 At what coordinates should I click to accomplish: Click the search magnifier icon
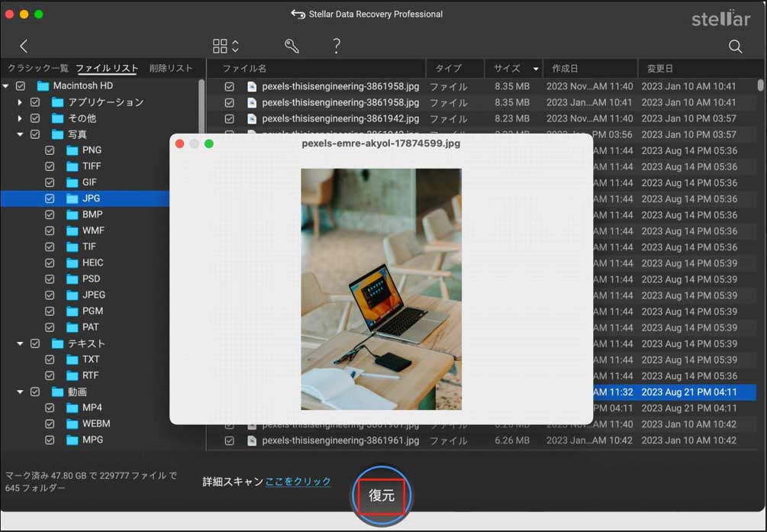tap(735, 46)
